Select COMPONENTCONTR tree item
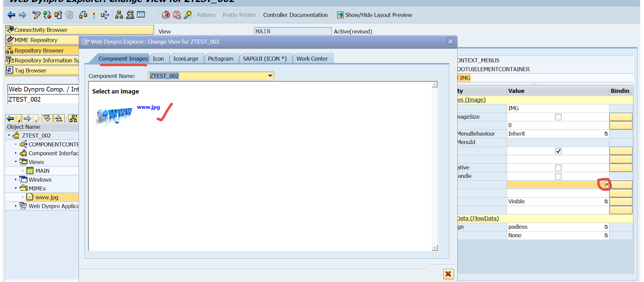The width and height of the screenshot is (644, 282). tap(54, 144)
